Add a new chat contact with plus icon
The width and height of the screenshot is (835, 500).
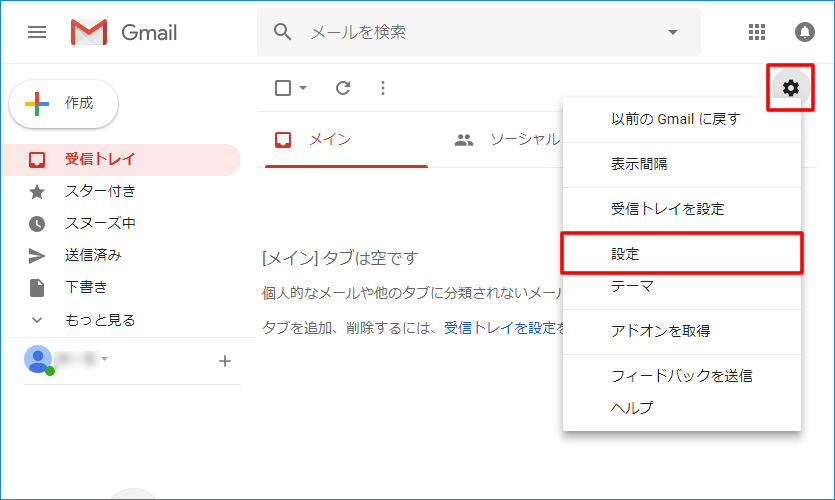point(225,361)
